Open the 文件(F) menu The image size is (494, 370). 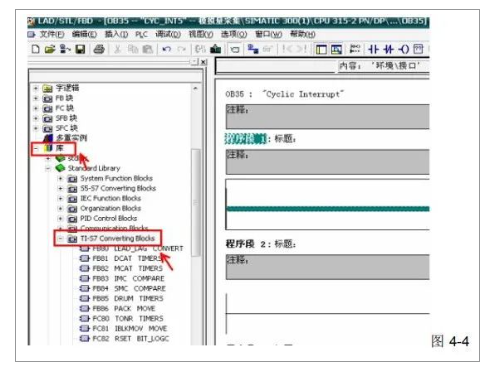point(52,34)
